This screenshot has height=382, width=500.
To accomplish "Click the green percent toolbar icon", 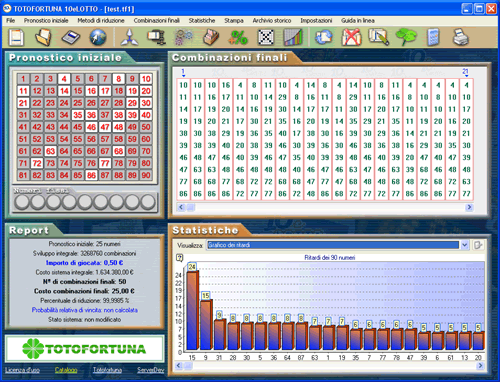I will click(238, 37).
